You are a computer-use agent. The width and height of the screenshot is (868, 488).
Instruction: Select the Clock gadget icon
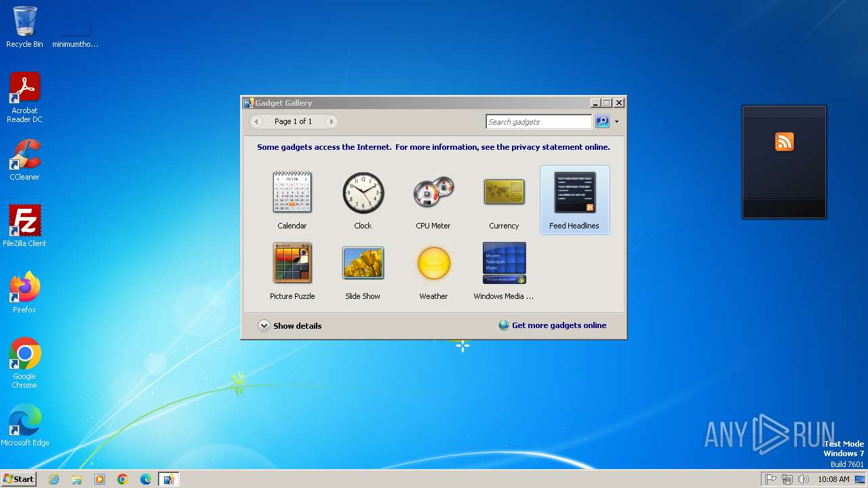[x=363, y=192]
